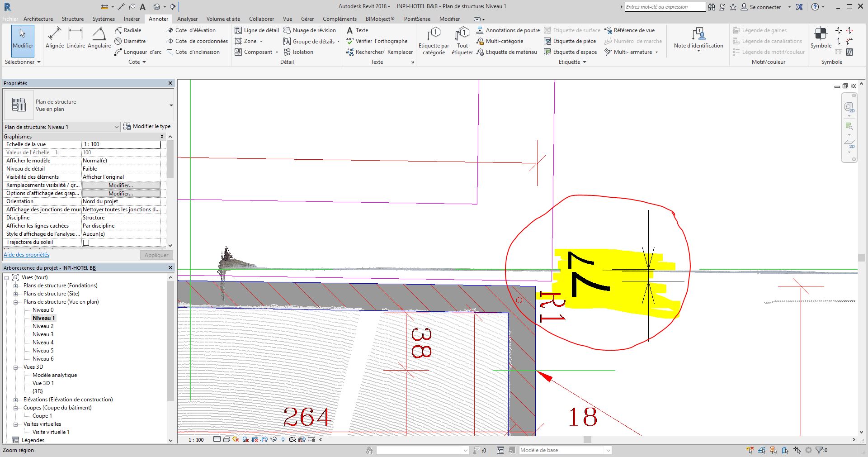Screen dimensions: 868x457
Task: Pick the Cote d'inclinaison tool
Action: (193, 52)
